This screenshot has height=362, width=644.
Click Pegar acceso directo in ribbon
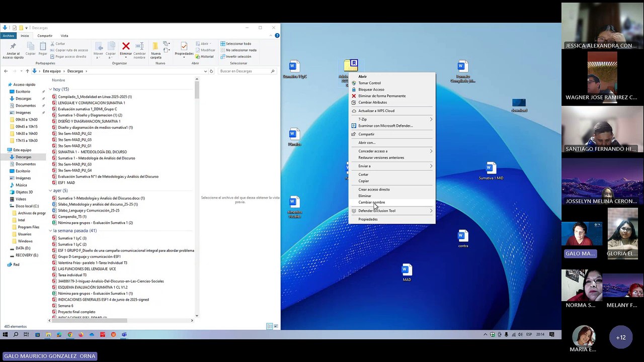tap(68, 56)
